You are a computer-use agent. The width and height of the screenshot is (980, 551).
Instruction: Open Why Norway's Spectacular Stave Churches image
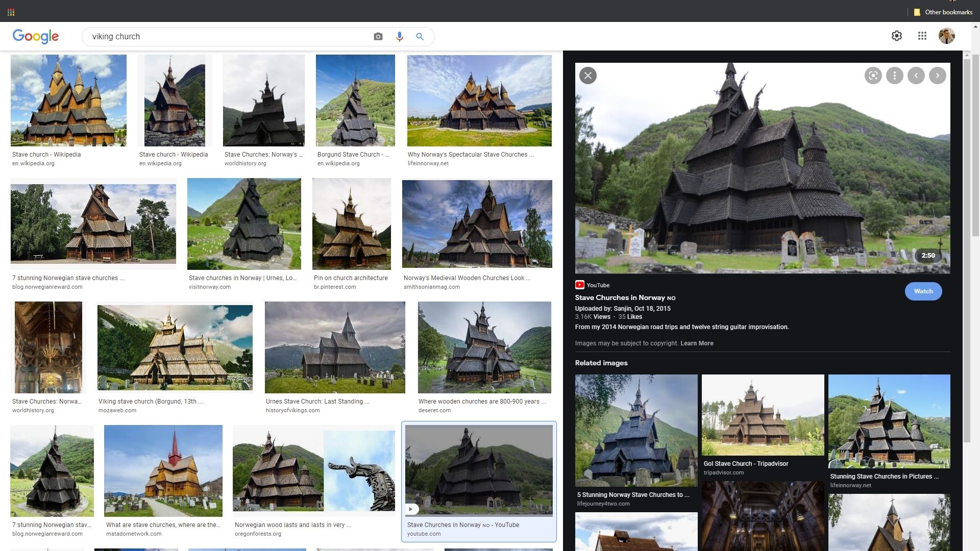click(x=479, y=101)
